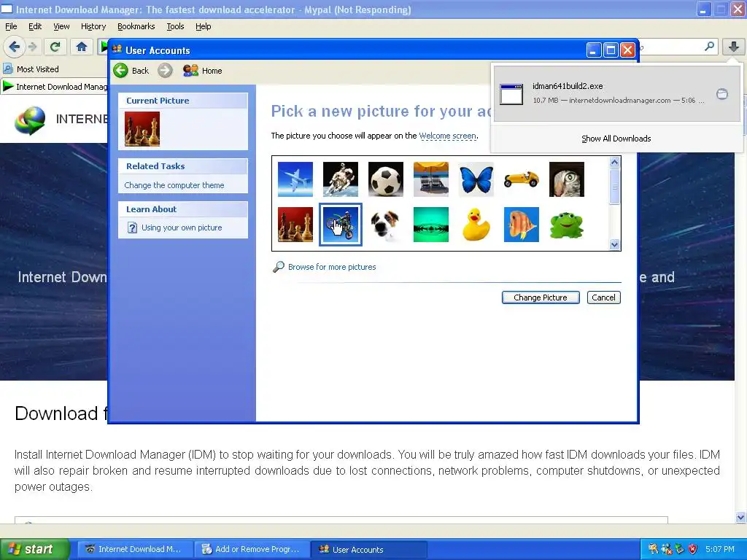Select the dirt bike rider picture

(x=340, y=225)
